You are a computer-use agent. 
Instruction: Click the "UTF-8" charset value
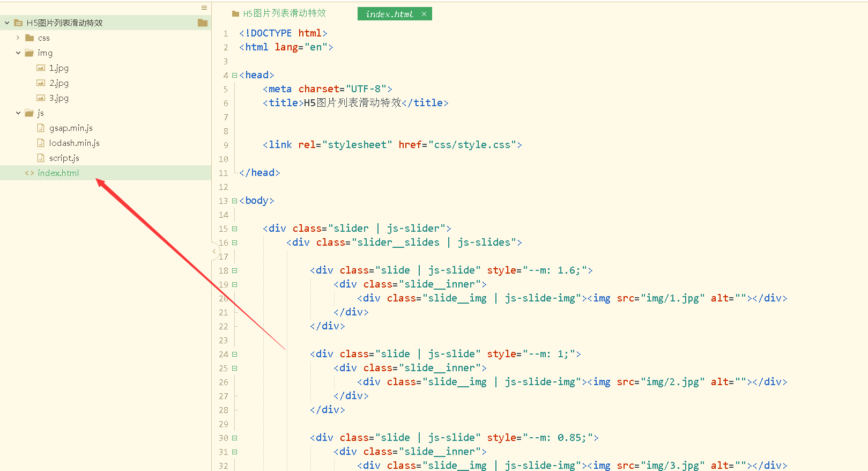pos(366,89)
